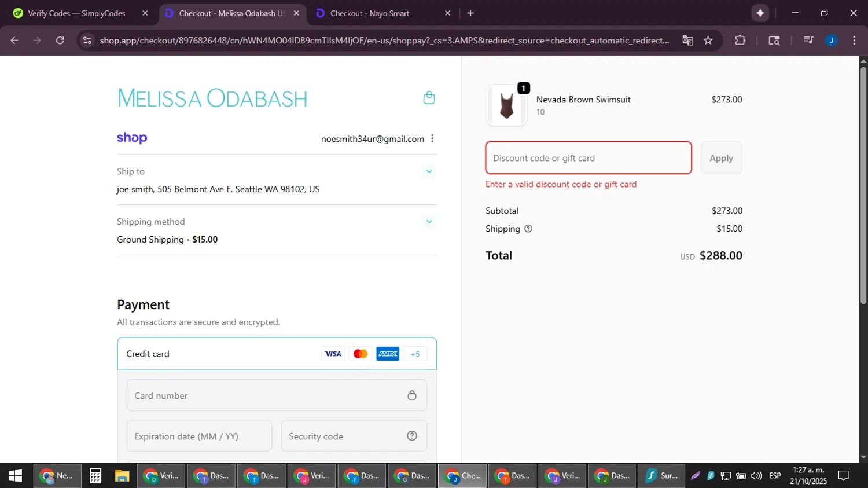The height and width of the screenshot is (488, 868).
Task: Focus the Discount code or gift card field
Action: click(589, 157)
